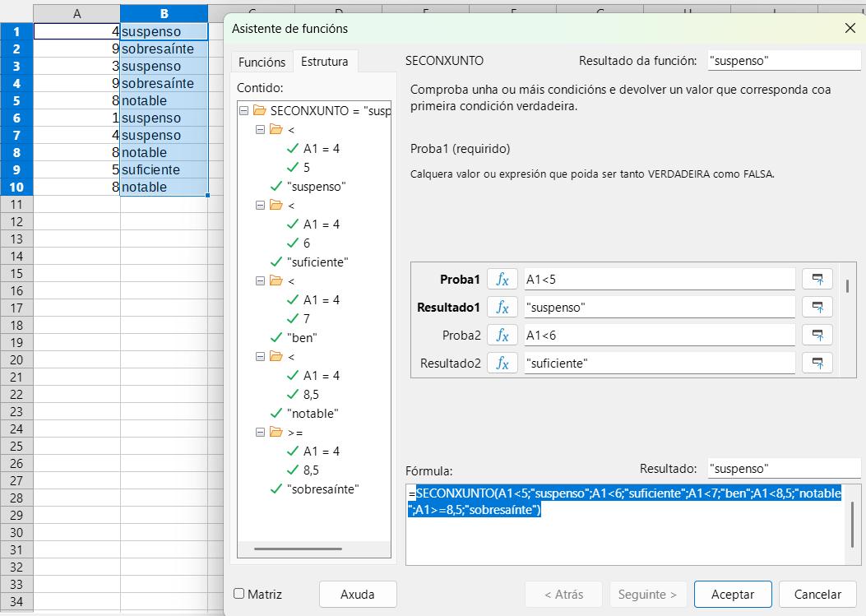The image size is (866, 616).
Task: Click the Proba1 input field
Action: click(x=660, y=279)
